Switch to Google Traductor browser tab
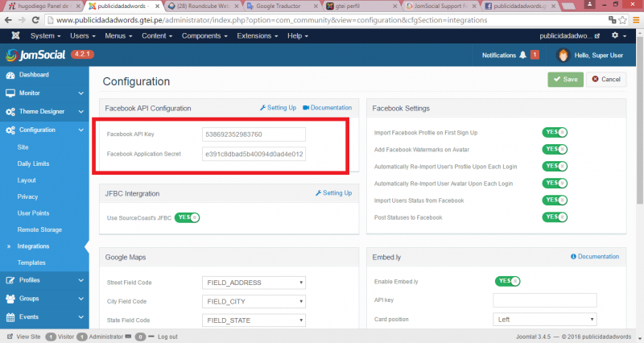The image size is (644, 343). coord(282,6)
